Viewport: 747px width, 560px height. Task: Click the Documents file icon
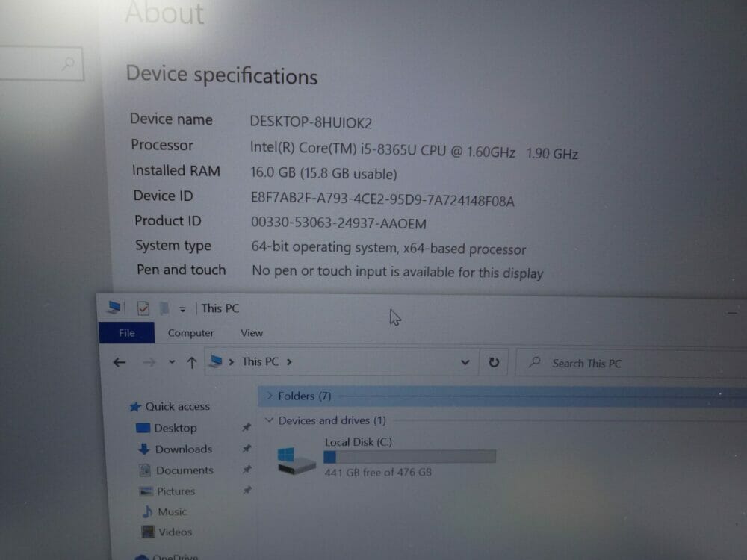145,470
